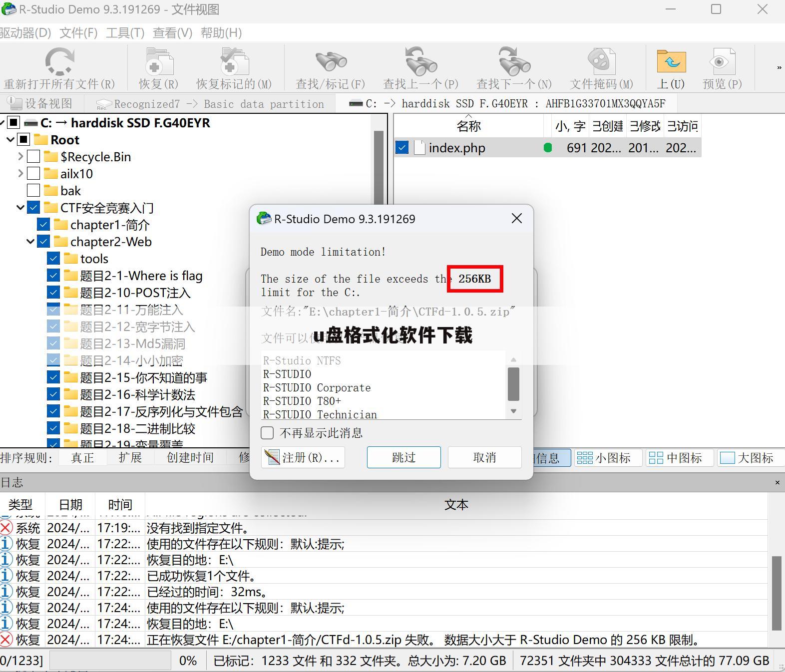Image resolution: width=785 pixels, height=672 pixels.
Task: Uncheck the tools folder checkbox
Action: 53,259
